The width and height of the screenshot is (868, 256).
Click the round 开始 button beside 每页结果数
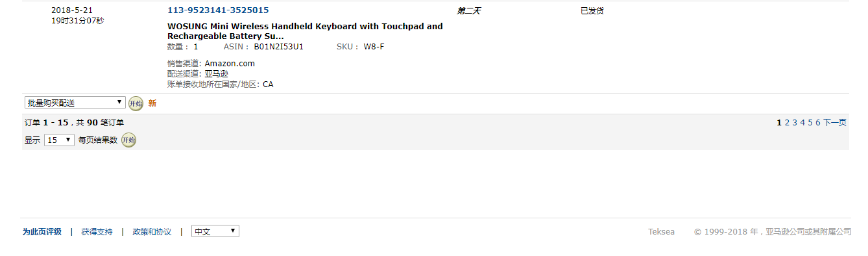(128, 140)
